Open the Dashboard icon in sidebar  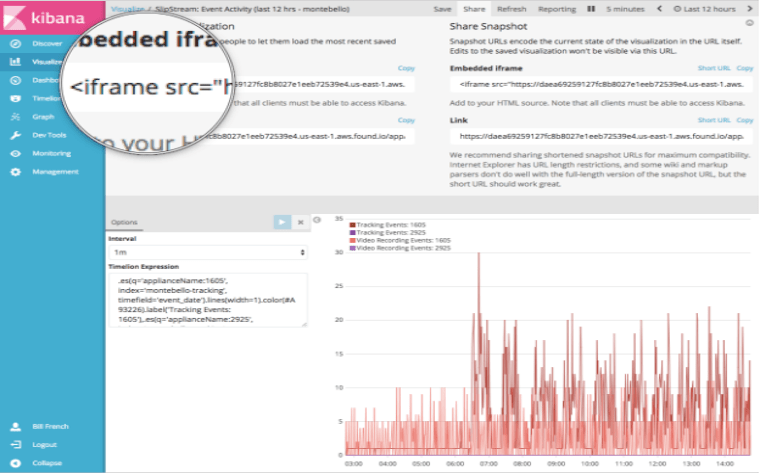[x=16, y=80]
